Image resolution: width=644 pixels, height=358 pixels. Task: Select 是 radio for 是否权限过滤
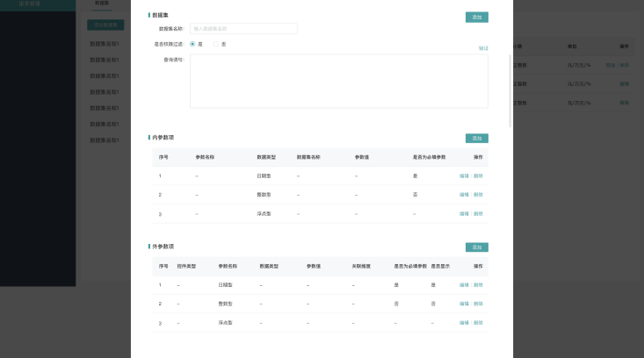pos(192,44)
